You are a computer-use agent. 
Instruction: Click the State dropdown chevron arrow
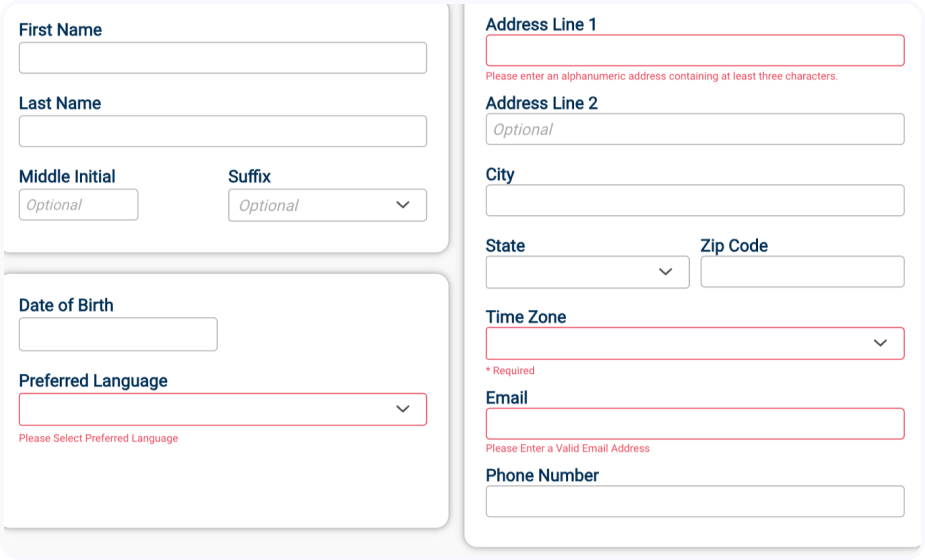pyautogui.click(x=665, y=271)
